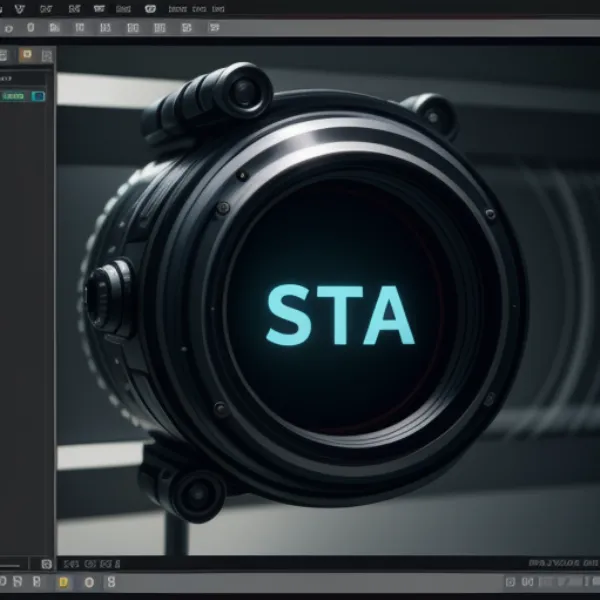Select the orange highlighted icon in the left panel header
The image size is (600, 600).
(27, 55)
